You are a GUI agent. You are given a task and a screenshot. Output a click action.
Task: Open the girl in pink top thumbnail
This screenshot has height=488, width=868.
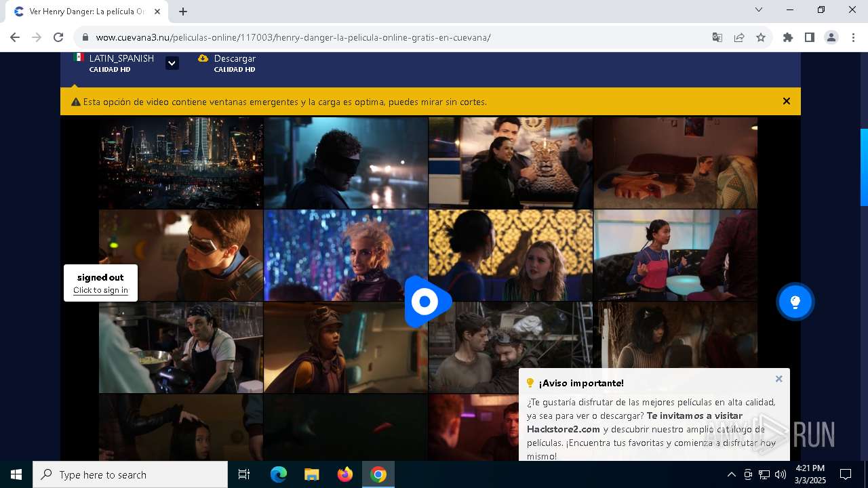click(675, 255)
